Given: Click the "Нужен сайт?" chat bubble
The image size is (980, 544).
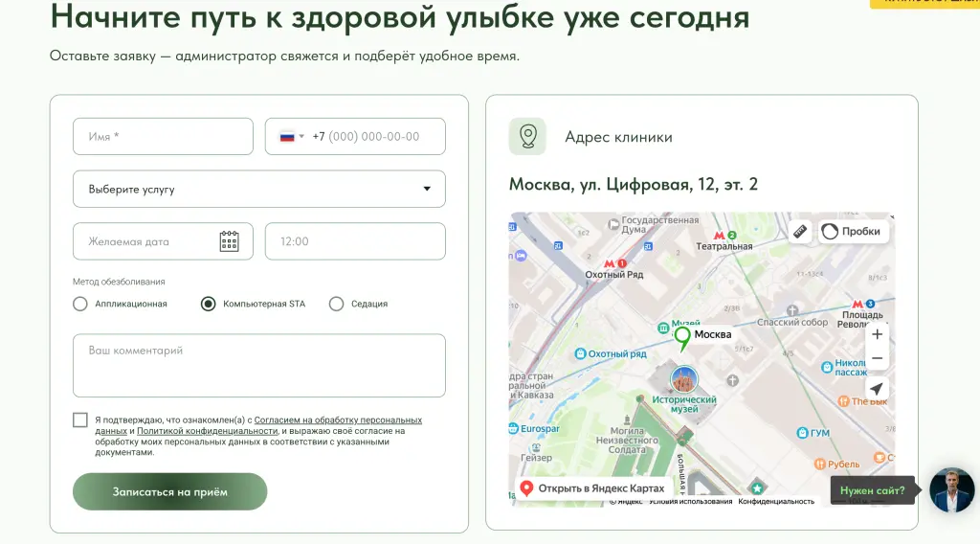Looking at the screenshot, I should click(x=873, y=491).
